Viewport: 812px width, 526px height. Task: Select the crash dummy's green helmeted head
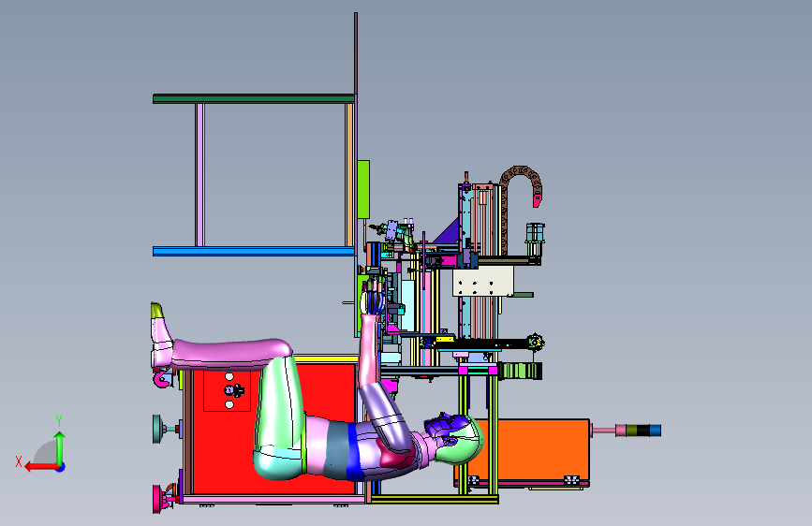464,440
